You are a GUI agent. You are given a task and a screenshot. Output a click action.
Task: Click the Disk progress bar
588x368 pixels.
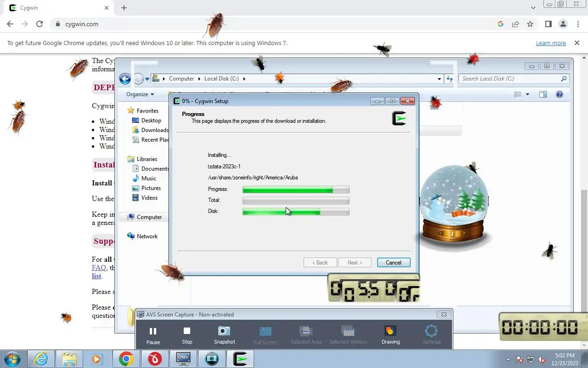(x=296, y=212)
